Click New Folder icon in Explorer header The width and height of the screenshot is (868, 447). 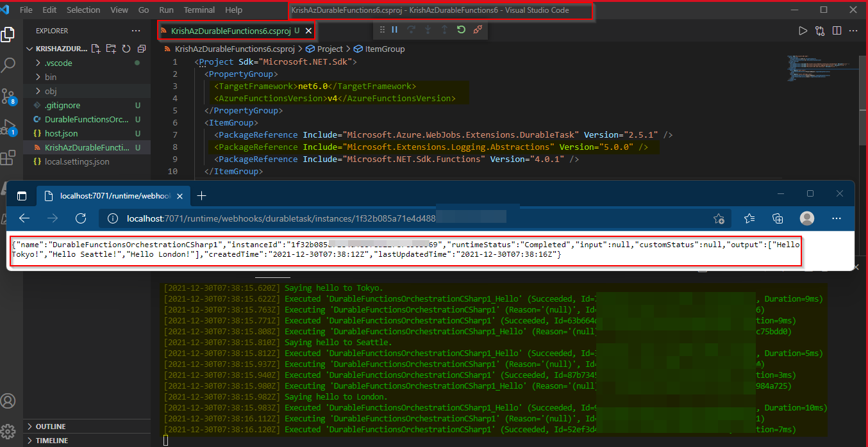coord(111,49)
